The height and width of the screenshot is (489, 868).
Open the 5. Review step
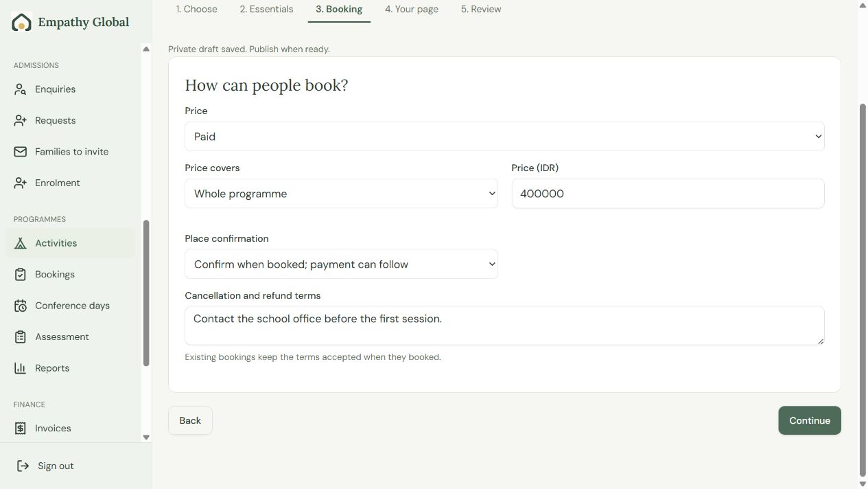tap(481, 10)
